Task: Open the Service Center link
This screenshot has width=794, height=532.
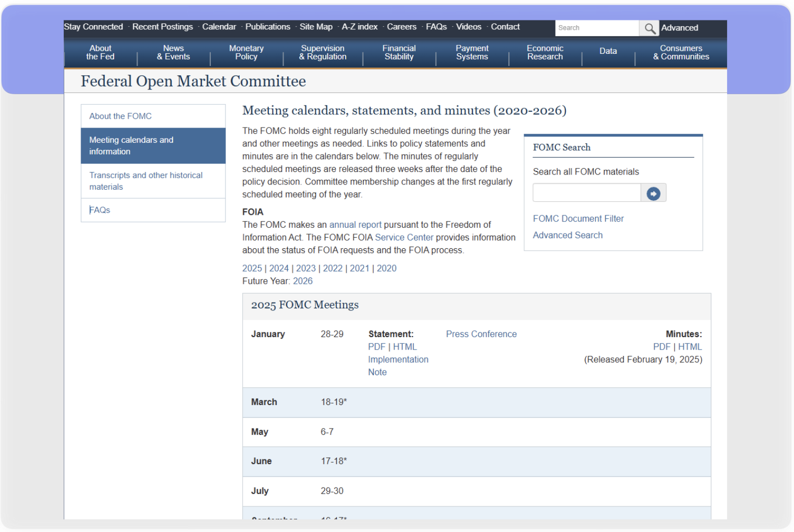Action: tap(404, 237)
